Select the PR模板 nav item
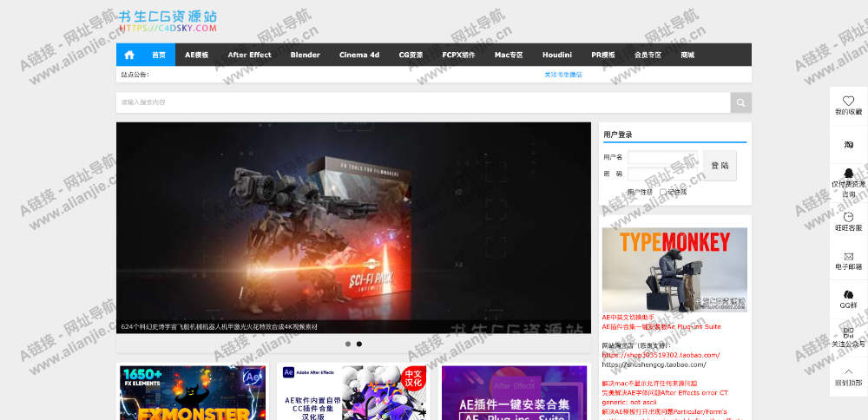This screenshot has width=868, height=420. [x=603, y=55]
